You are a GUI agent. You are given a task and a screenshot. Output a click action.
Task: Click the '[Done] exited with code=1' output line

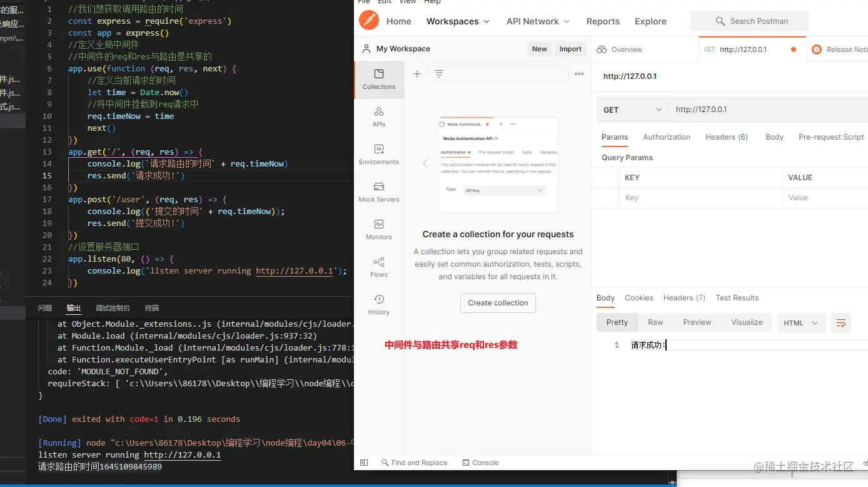pyautogui.click(x=139, y=419)
